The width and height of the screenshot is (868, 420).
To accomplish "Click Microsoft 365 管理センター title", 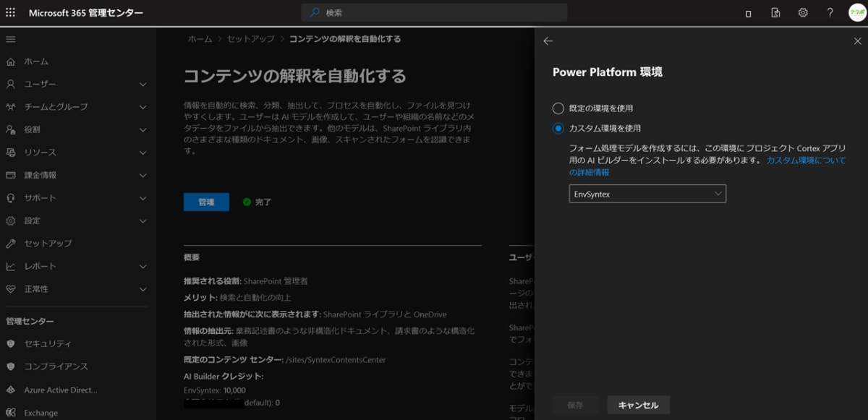I will pos(86,13).
